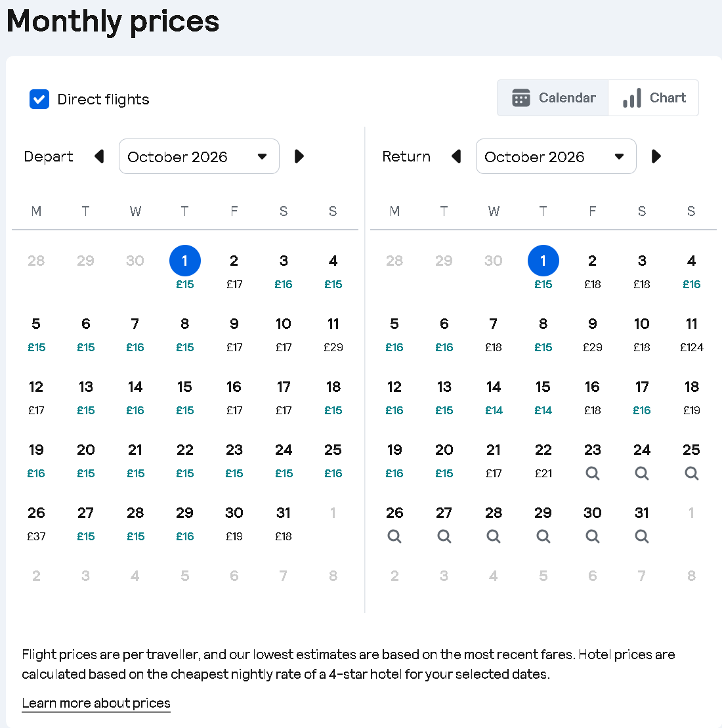Viewport: 722px width, 728px height.
Task: Go to previous return month arrow
Action: (456, 156)
